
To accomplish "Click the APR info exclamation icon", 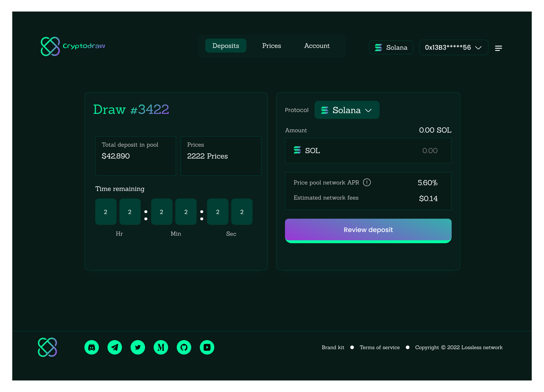I will tap(367, 183).
